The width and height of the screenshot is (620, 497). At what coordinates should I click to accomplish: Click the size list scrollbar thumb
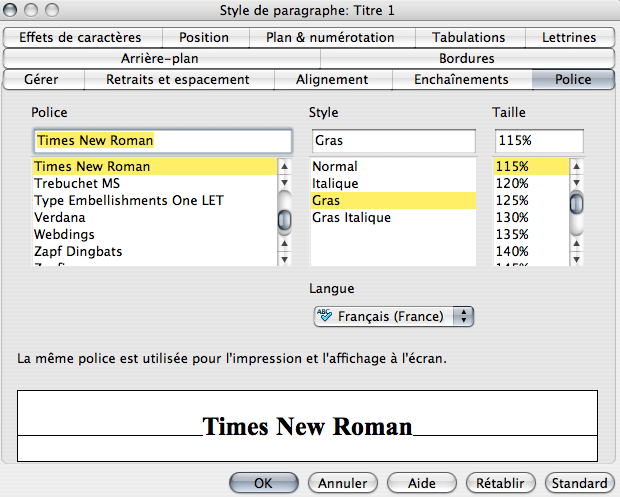[577, 203]
